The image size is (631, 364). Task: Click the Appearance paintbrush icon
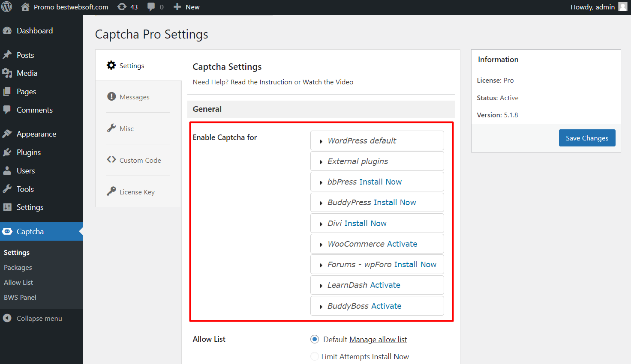(7, 134)
